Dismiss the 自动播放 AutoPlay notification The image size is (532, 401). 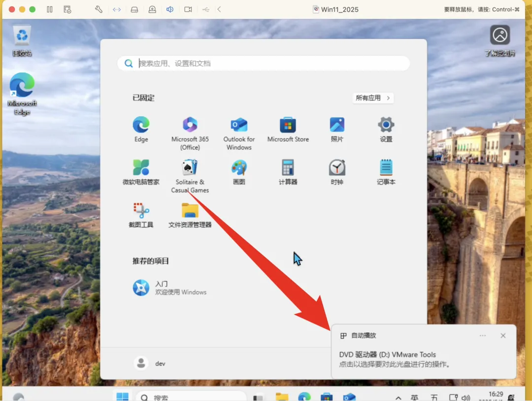[x=503, y=336]
